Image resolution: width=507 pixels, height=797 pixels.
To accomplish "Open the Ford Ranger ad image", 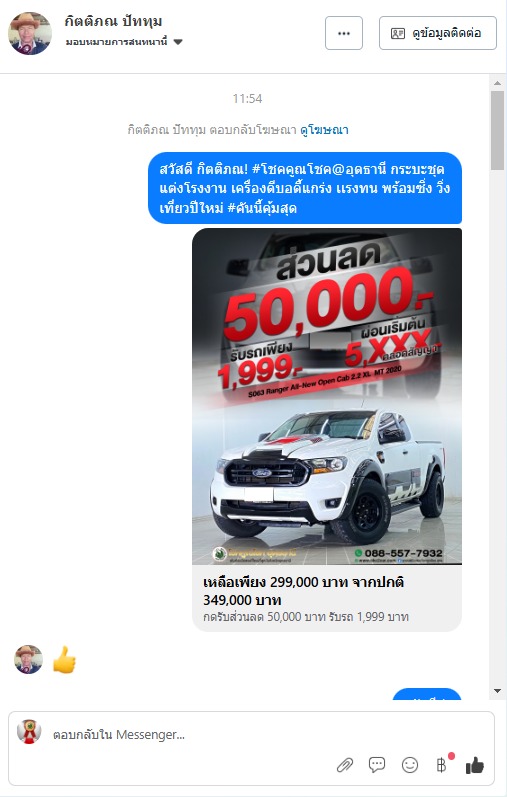I will click(327, 396).
